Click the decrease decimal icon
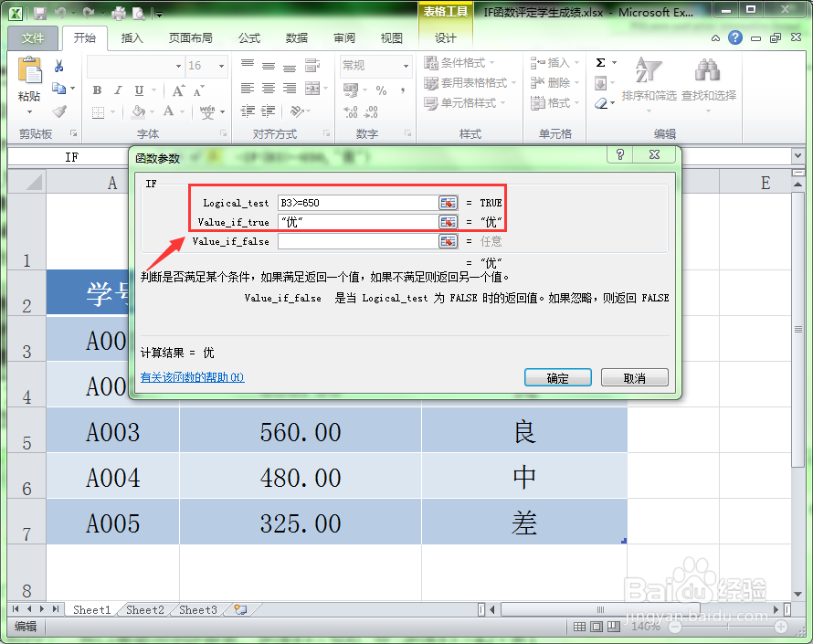The image size is (813, 644). coord(371,111)
